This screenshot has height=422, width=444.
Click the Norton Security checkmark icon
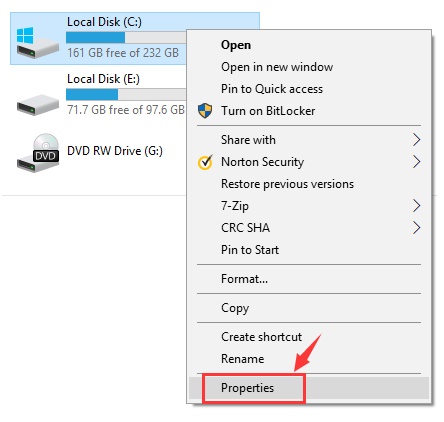tap(205, 162)
